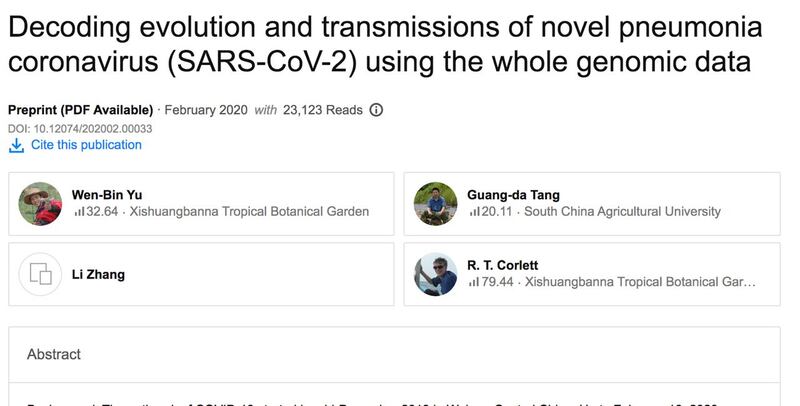Open Wen-Bin Yu's profile photo
Image resolution: width=800 pixels, height=406 pixels.
[x=41, y=204]
